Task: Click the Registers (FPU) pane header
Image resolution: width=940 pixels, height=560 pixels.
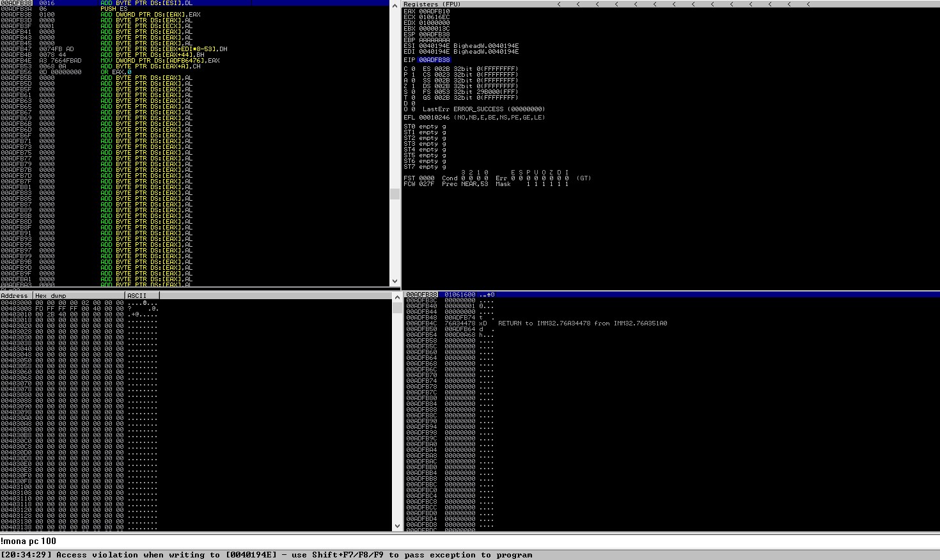Action: pos(432,4)
